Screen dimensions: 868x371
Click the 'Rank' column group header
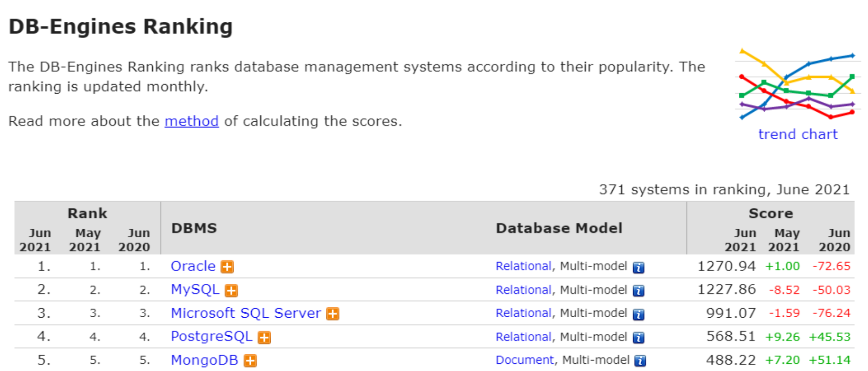click(87, 213)
